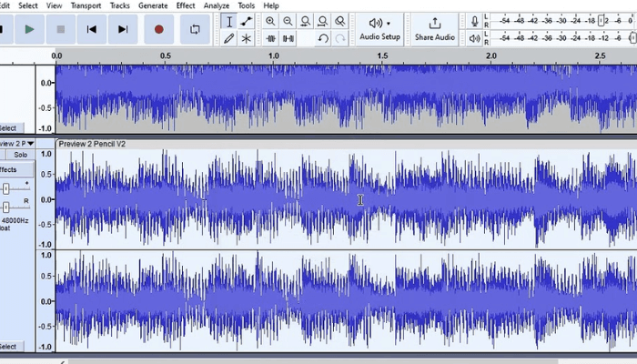Open the Analyze menu
The width and height of the screenshot is (637, 364).
pos(217,5)
